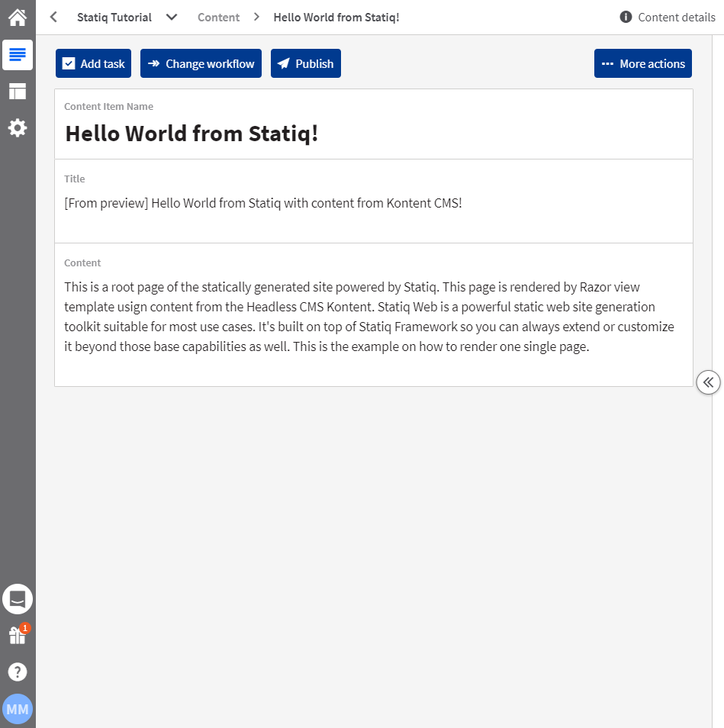This screenshot has height=728, width=724.
Task: Expand the More actions menu
Action: (x=643, y=63)
